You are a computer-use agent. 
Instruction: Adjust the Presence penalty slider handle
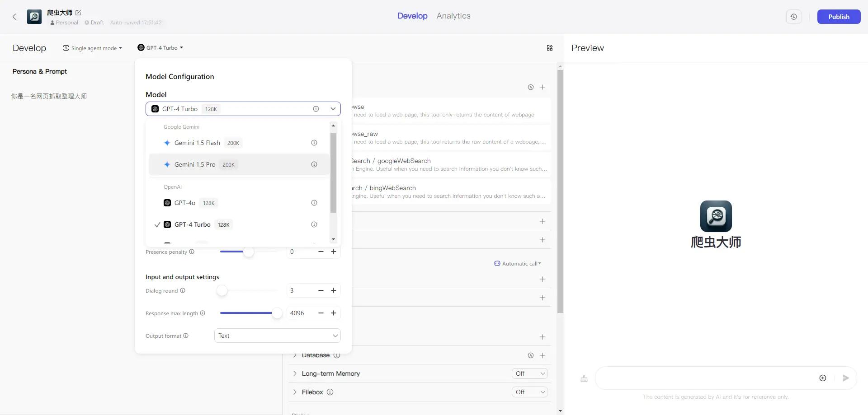[248, 252]
